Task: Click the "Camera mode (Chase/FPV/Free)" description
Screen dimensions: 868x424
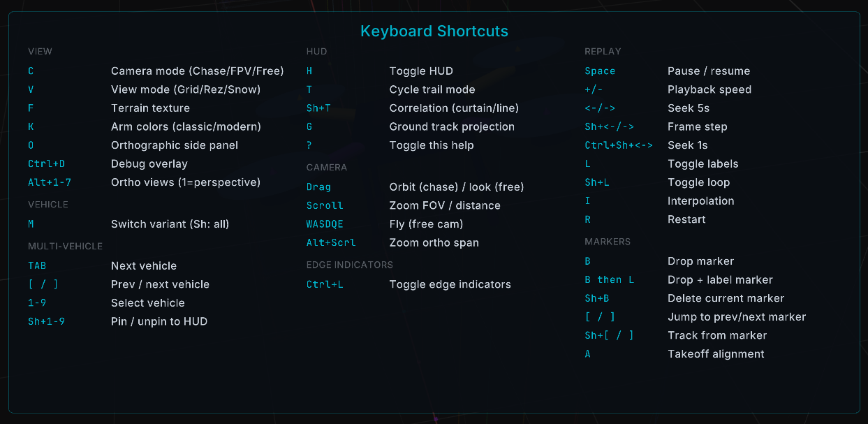Action: 197,71
